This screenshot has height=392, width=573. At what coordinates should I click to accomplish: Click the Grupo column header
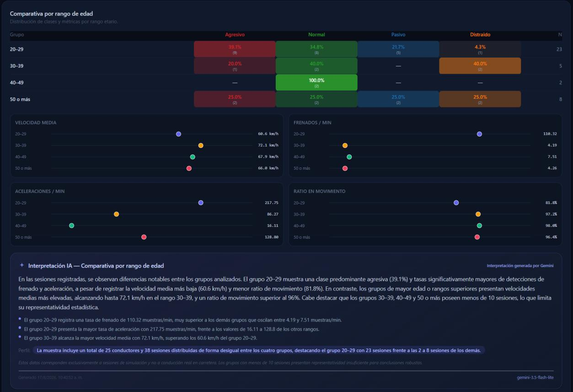[17, 35]
